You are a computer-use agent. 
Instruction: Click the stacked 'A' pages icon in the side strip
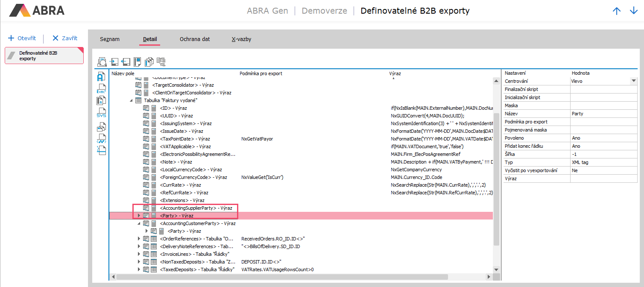[x=101, y=101]
